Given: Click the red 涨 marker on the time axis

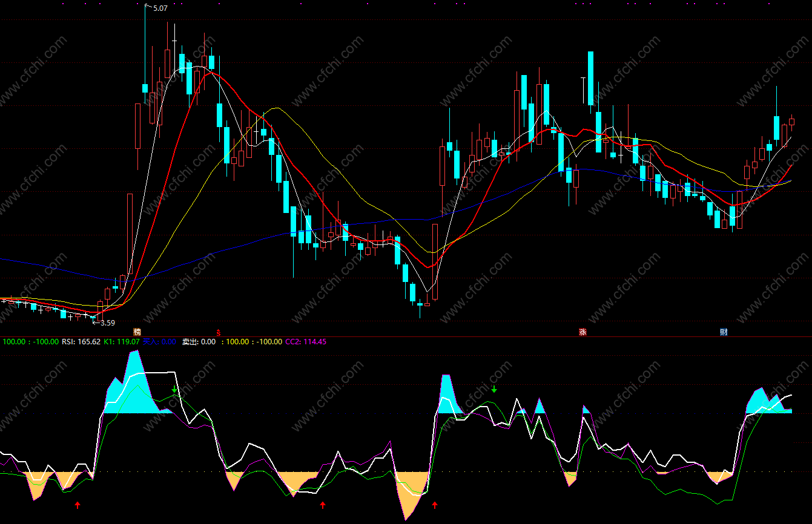Looking at the screenshot, I should click(583, 332).
